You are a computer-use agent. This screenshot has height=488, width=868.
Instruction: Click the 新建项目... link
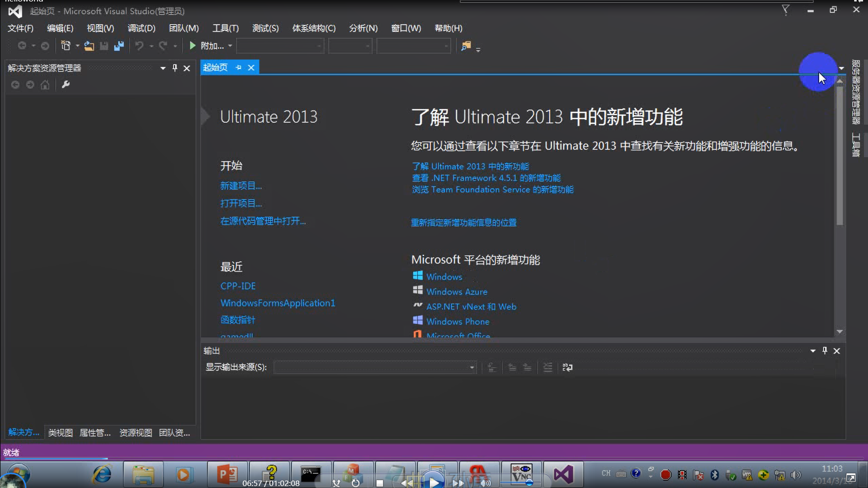coord(241,186)
